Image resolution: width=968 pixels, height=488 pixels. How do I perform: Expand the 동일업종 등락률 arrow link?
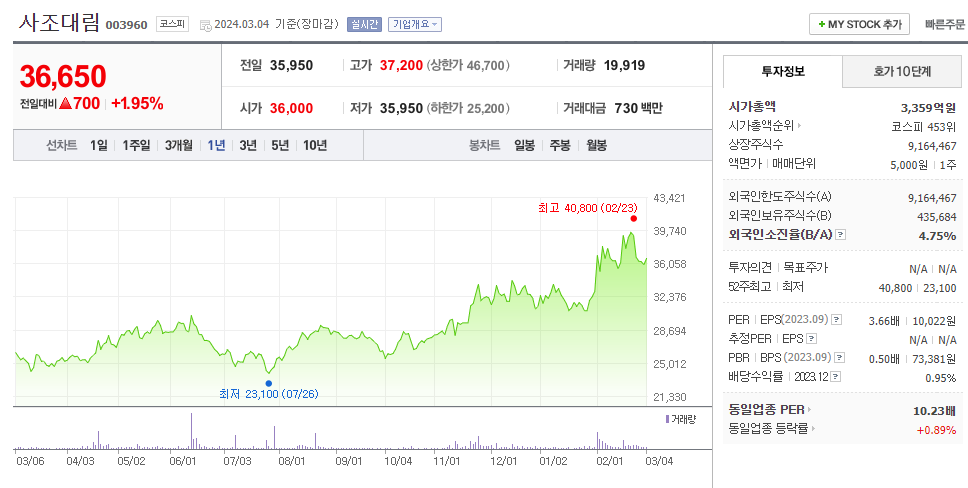pyautogui.click(x=813, y=428)
